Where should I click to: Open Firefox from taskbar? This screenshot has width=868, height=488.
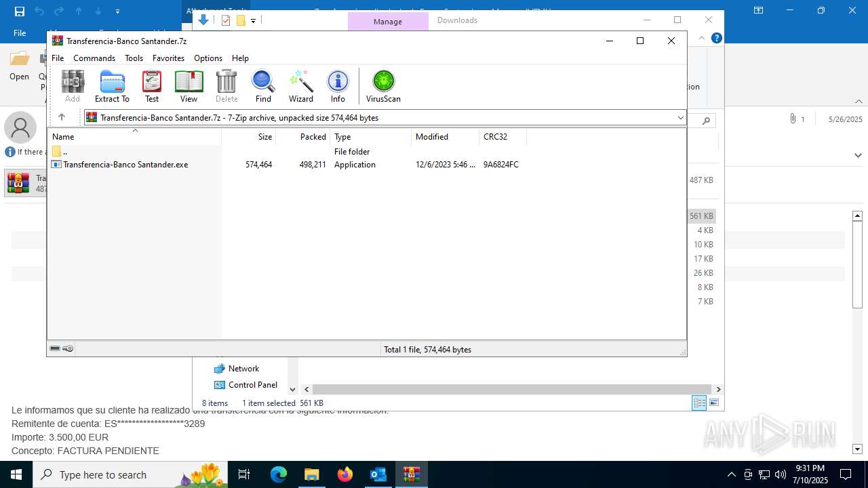345,474
